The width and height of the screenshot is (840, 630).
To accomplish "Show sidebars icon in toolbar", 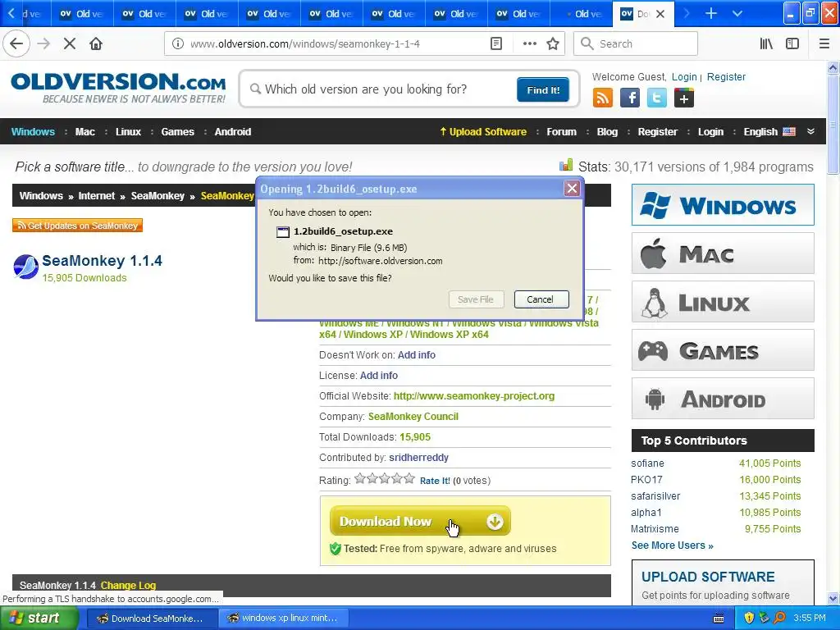I will click(x=792, y=43).
